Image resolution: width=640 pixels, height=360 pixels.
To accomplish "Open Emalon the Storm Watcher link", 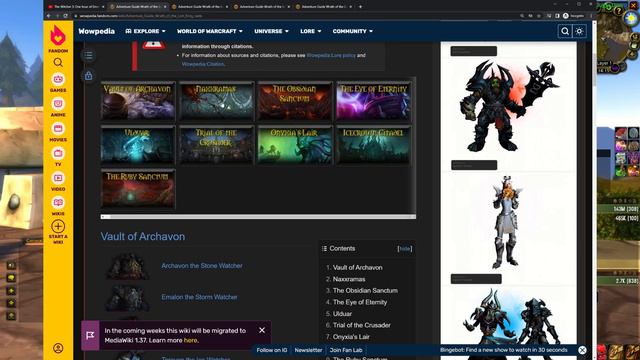I will tap(199, 297).
